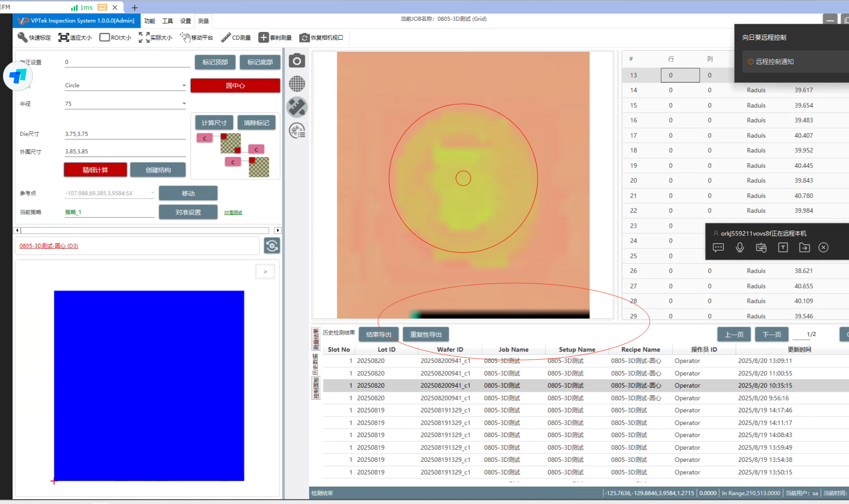This screenshot has height=504, width=849.
Task: Expand the 参考点 coordinates dropdown
Action: pyautogui.click(x=152, y=193)
